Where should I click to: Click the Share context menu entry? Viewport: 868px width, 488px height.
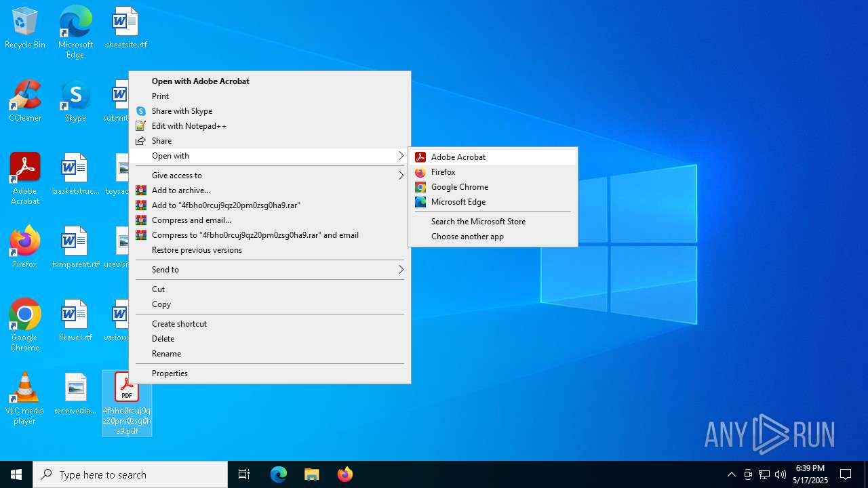click(x=270, y=141)
